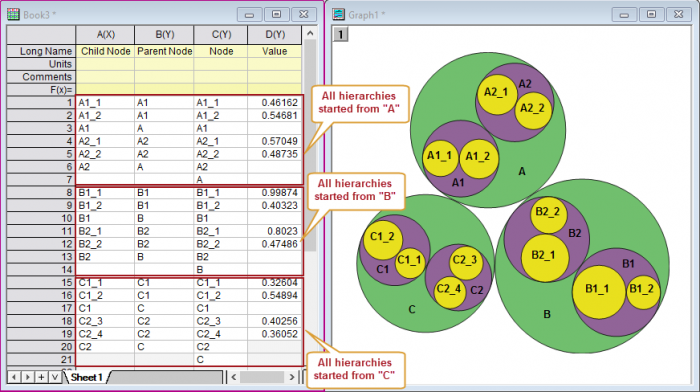700x392 pixels.
Task: Click the C1_2 yellow circle in graph
Action: click(x=383, y=239)
